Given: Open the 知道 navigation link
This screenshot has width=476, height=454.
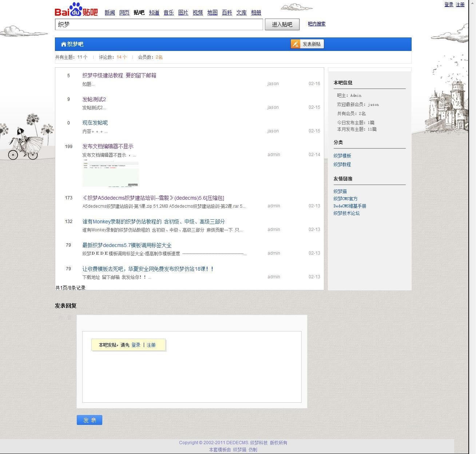Looking at the screenshot, I should click(154, 13).
